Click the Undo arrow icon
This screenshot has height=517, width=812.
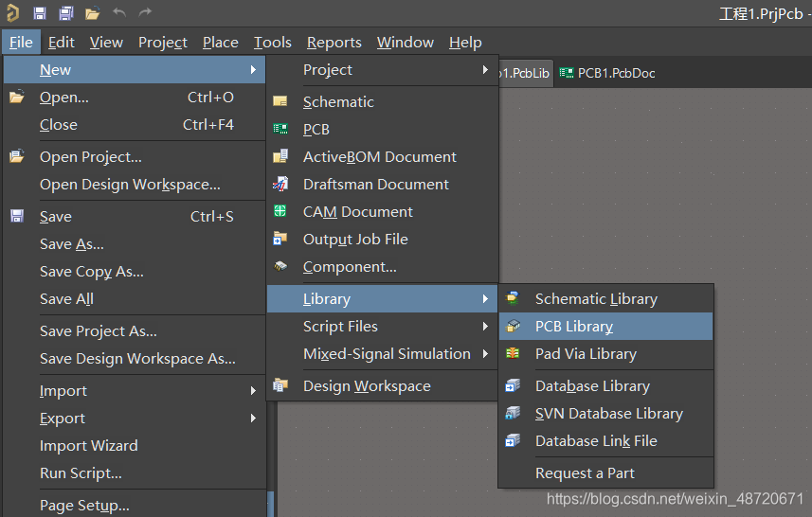(x=118, y=13)
